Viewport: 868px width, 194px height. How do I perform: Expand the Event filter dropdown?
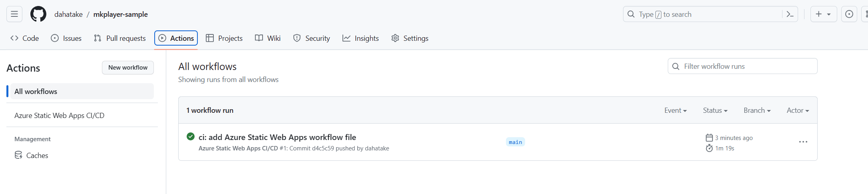click(x=675, y=110)
